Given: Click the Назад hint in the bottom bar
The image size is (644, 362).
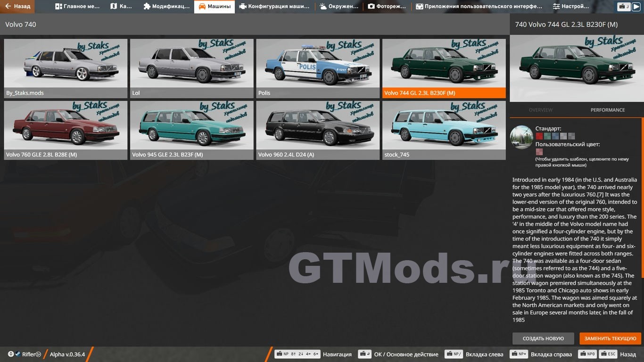Looking at the screenshot, I should (628, 354).
